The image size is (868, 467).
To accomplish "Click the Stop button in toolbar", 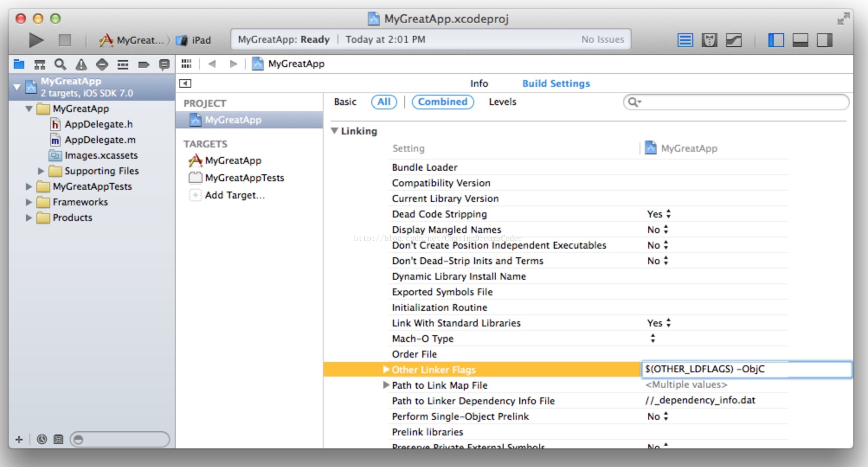I will [x=65, y=40].
